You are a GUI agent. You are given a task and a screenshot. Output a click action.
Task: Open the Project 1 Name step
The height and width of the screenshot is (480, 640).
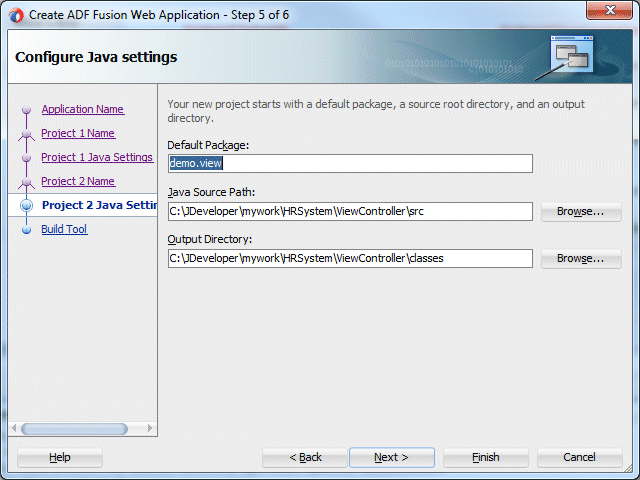(78, 133)
